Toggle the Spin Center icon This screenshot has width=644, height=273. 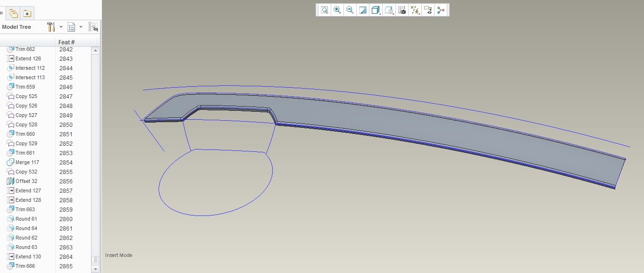click(441, 10)
